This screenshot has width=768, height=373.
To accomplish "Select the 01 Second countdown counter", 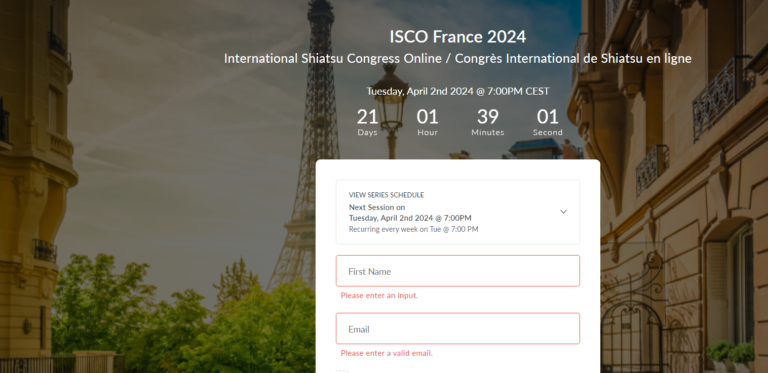I will pos(548,122).
